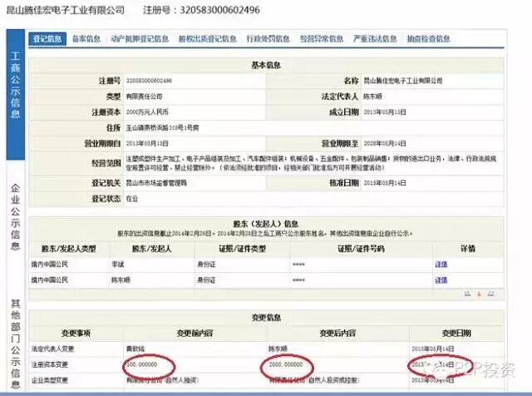Click the 经营范围 description text
Screen dimensions: 532x396
click(x=311, y=163)
